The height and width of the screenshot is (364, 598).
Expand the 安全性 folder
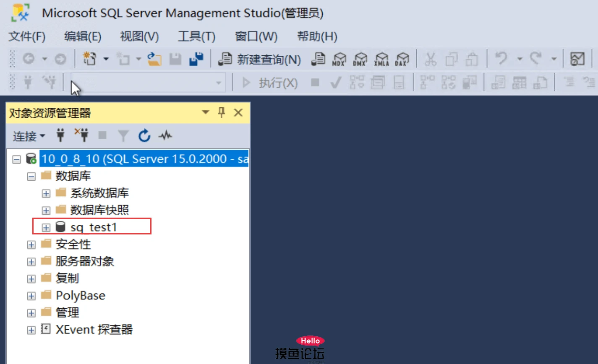(x=31, y=245)
